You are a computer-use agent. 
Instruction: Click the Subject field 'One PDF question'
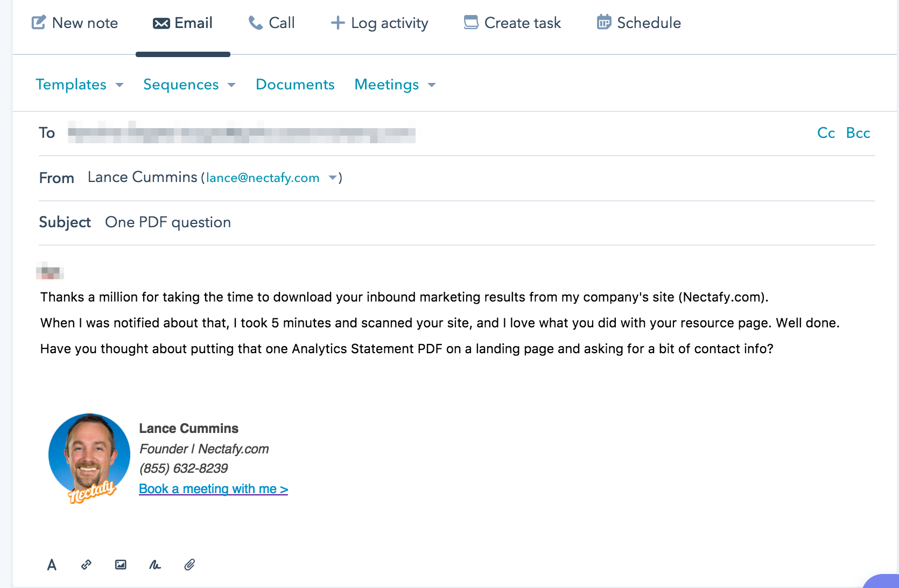(x=168, y=222)
